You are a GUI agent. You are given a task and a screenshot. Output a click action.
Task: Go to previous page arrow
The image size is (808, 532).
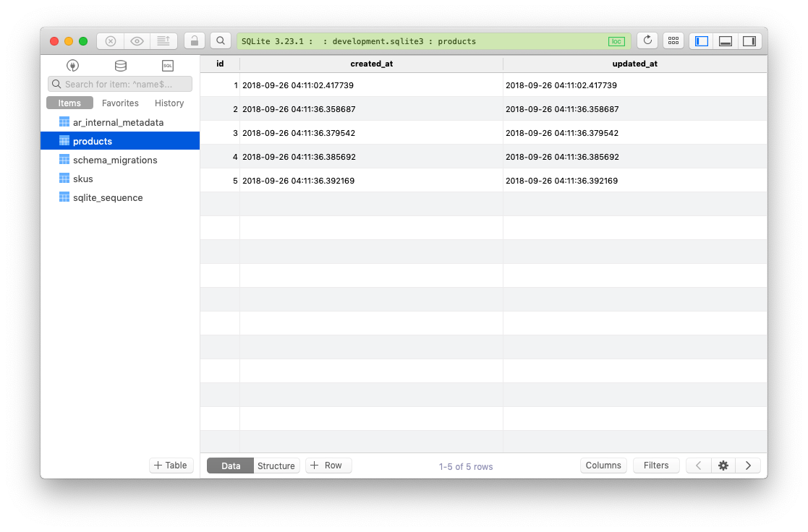(698, 465)
